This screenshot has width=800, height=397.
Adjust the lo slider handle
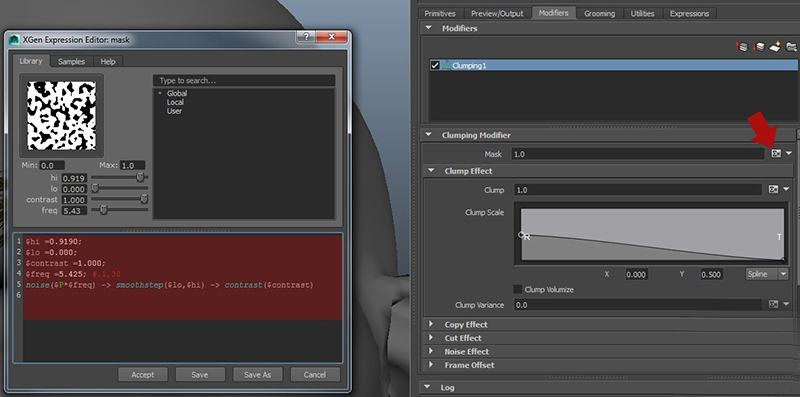(94, 188)
